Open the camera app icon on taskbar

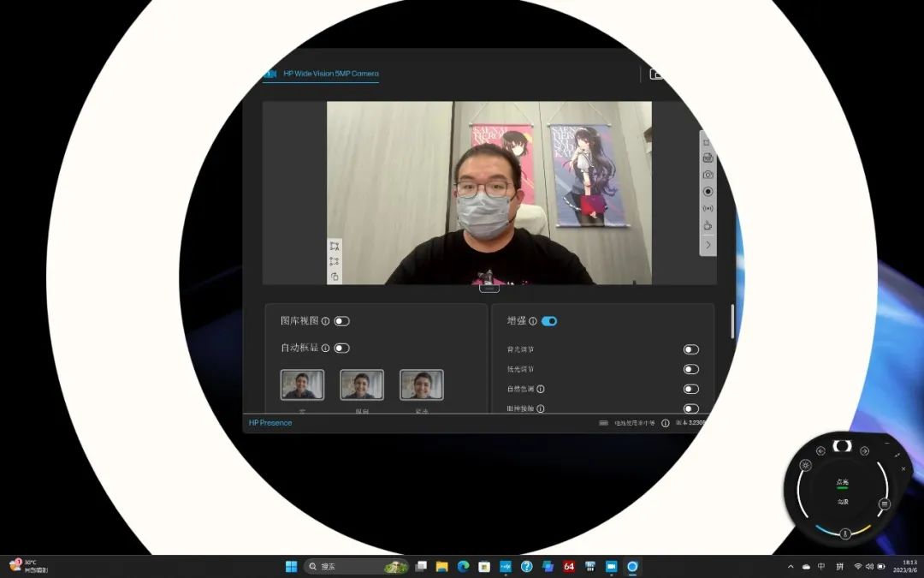pos(611,566)
